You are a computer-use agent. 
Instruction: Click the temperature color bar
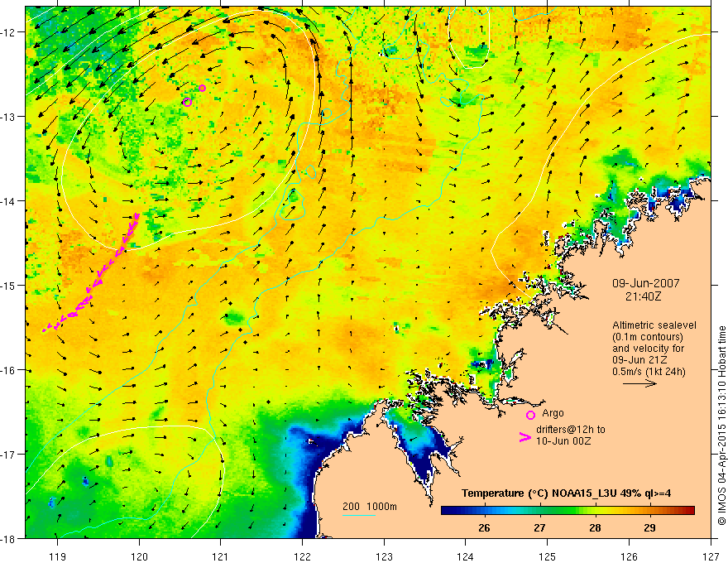pos(568,511)
